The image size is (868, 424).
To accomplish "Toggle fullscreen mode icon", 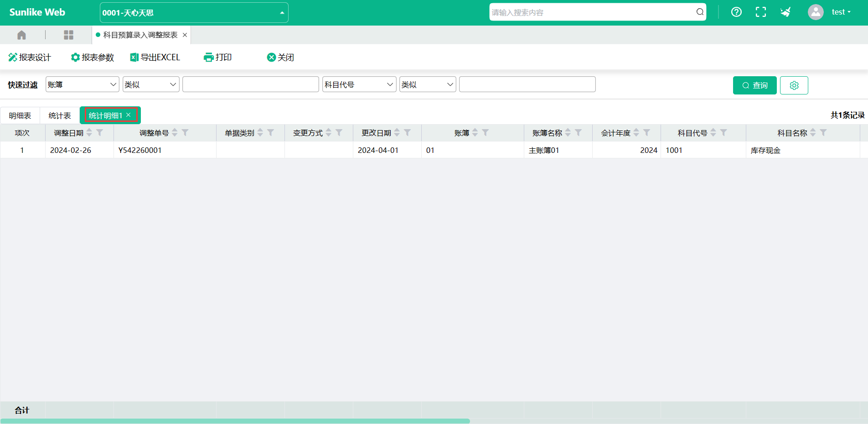I will click(760, 12).
